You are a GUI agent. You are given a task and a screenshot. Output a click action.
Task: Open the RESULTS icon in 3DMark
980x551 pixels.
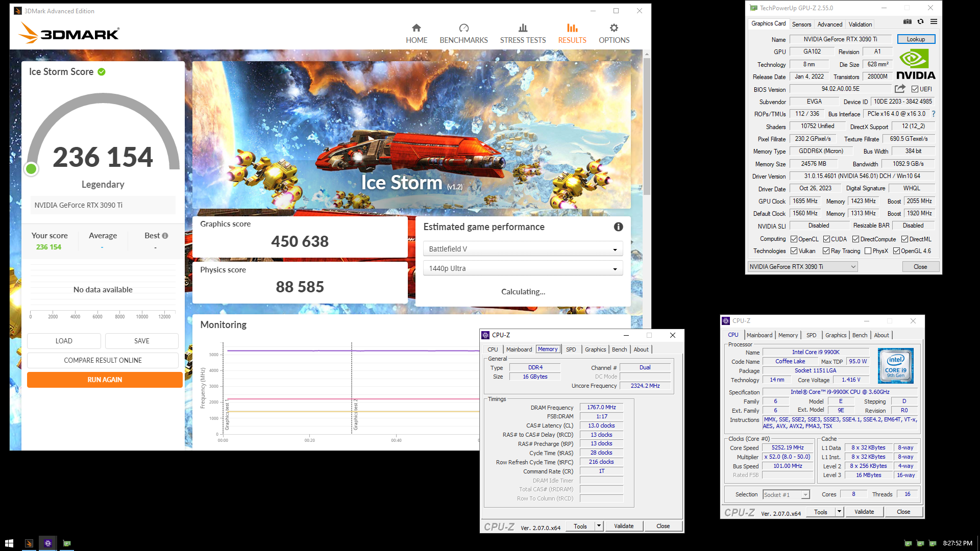[x=572, y=28]
